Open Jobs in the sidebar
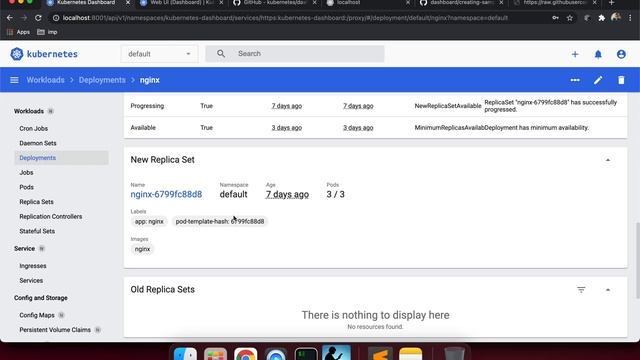Image resolution: width=640 pixels, height=360 pixels. pos(26,173)
